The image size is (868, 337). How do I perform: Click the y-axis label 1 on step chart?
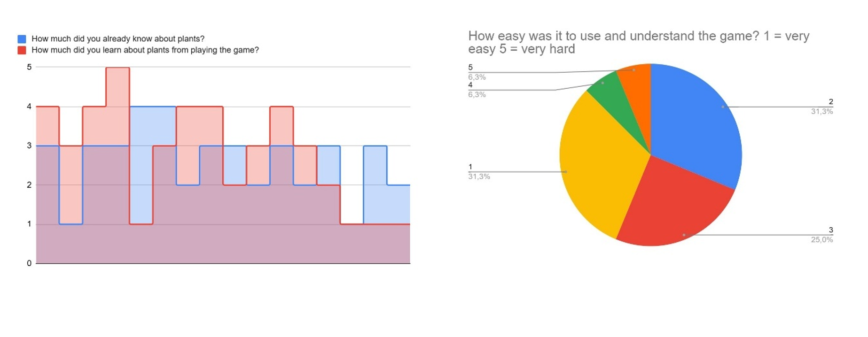click(x=29, y=224)
